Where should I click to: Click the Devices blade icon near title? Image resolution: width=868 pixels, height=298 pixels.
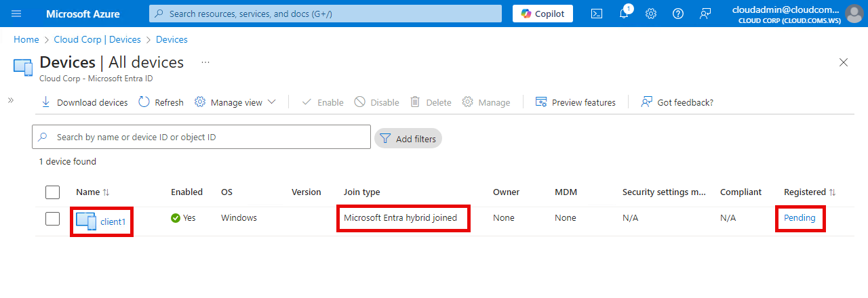click(x=23, y=67)
